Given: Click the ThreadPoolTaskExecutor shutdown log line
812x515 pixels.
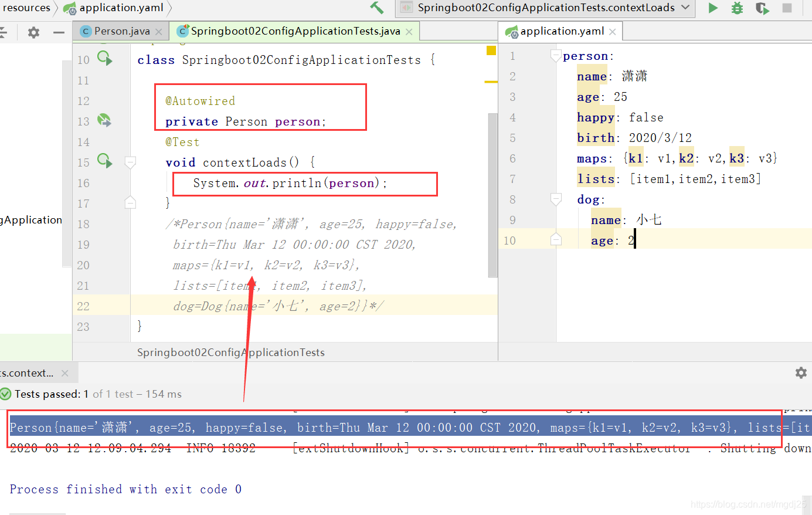Looking at the screenshot, I should point(410,448).
